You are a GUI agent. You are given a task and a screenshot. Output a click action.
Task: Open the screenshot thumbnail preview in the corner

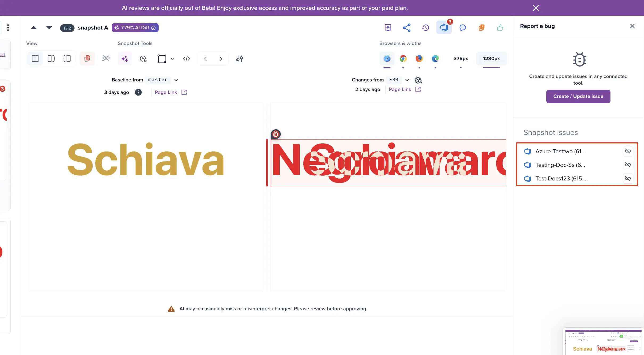point(603,341)
